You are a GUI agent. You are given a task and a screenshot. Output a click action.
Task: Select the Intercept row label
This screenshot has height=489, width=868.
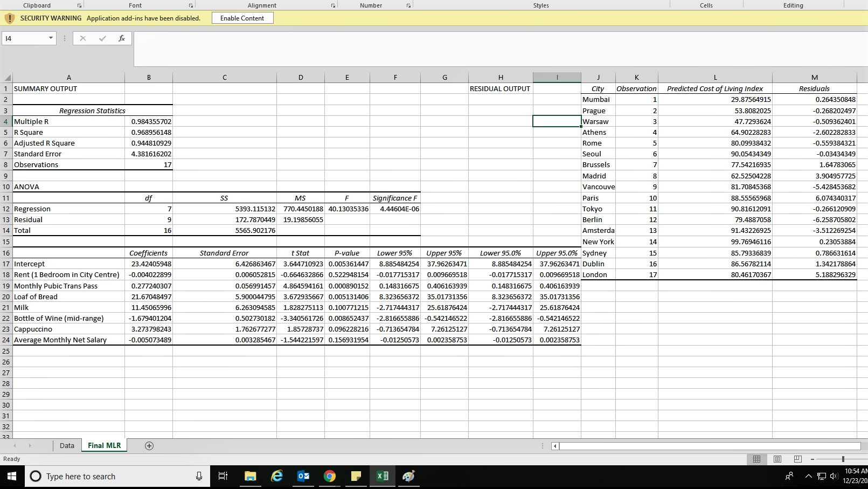pyautogui.click(x=68, y=264)
